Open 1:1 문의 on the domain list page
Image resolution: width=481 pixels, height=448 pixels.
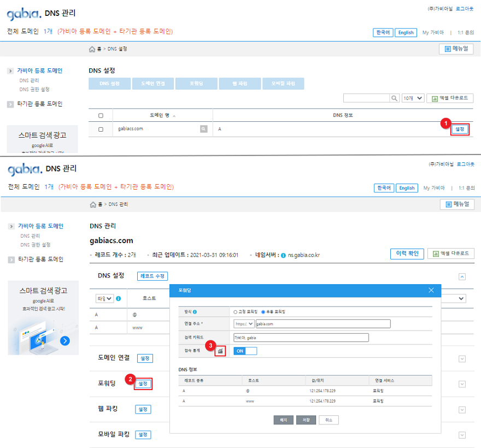tap(466, 32)
